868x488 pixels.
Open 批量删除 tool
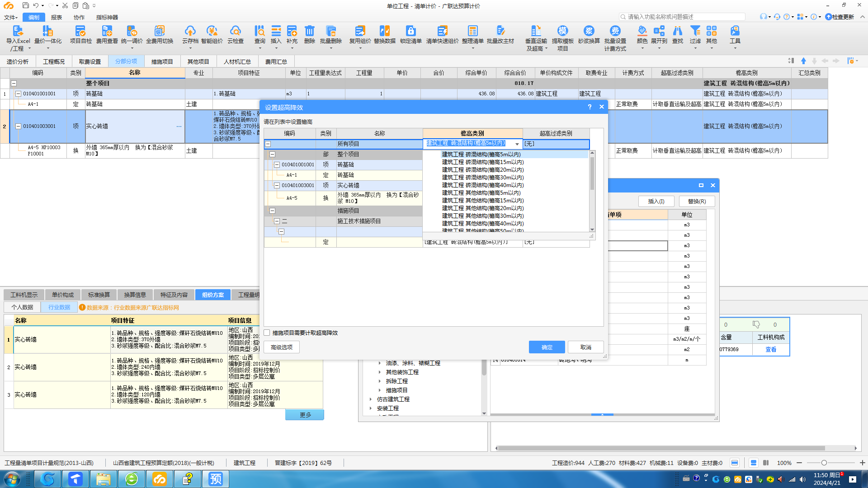click(x=330, y=34)
